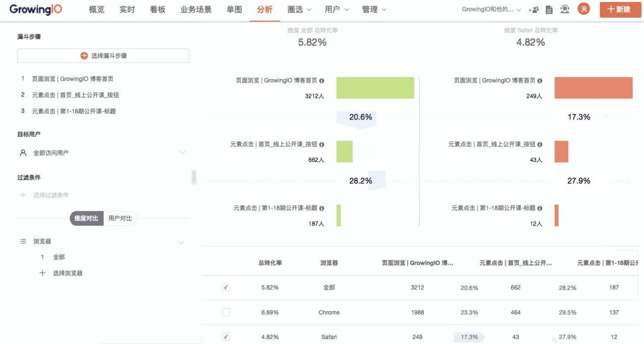The height and width of the screenshot is (344, 644).
Task: Open the user avatar 天
Action: (584, 9)
